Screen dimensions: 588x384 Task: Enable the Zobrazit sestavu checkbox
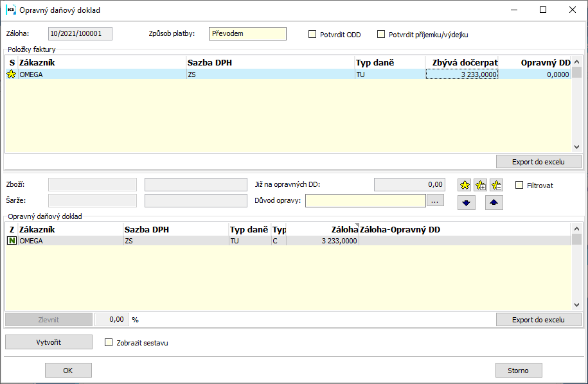(x=109, y=342)
